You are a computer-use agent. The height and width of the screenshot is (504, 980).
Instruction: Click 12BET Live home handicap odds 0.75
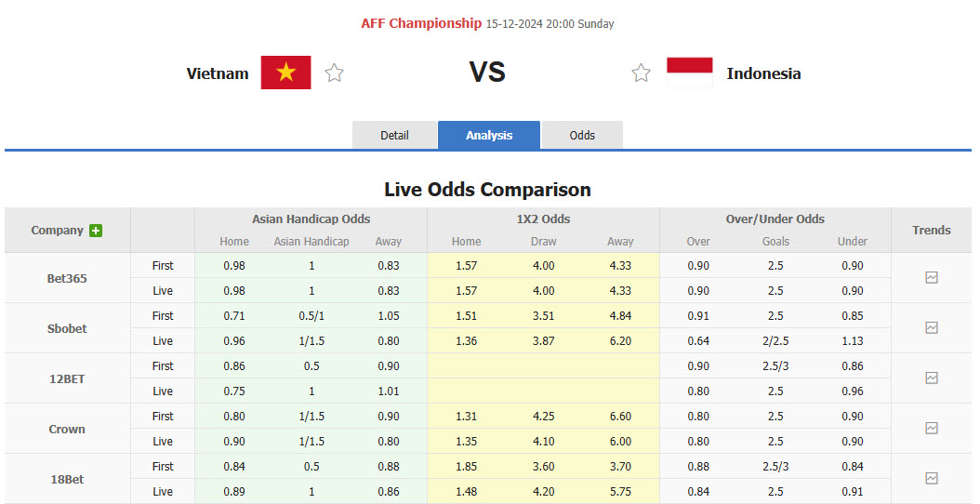pyautogui.click(x=234, y=391)
